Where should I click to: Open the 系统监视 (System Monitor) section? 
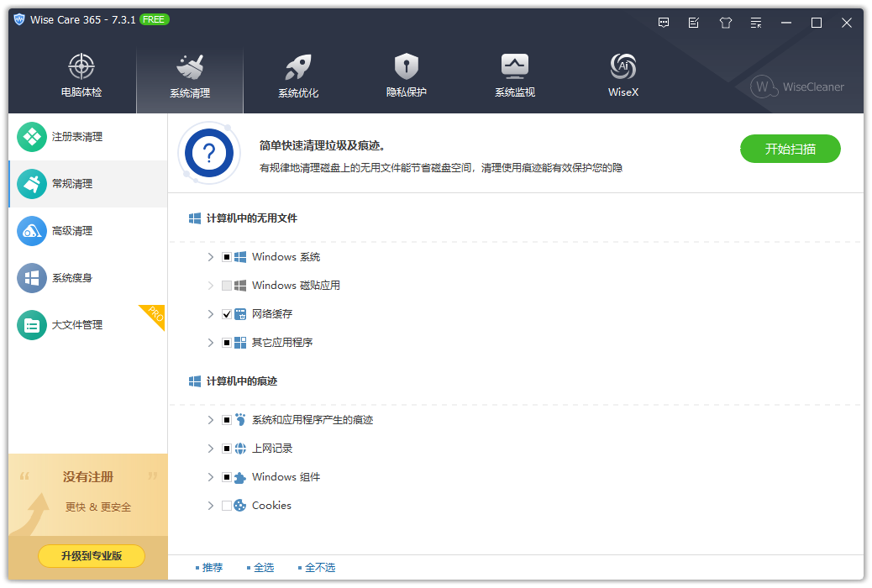pyautogui.click(x=514, y=74)
